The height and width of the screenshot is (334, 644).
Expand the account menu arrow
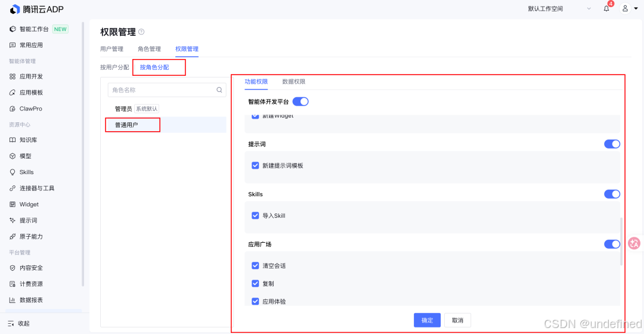[x=636, y=8]
